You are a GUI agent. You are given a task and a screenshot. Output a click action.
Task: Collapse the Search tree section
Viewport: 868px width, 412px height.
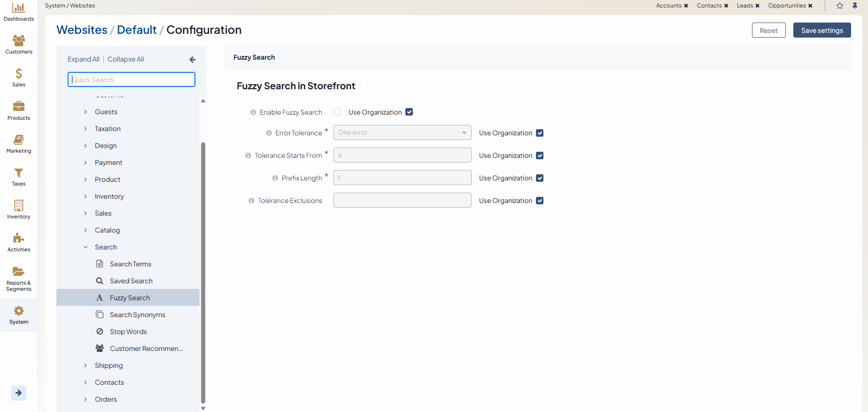click(x=85, y=247)
